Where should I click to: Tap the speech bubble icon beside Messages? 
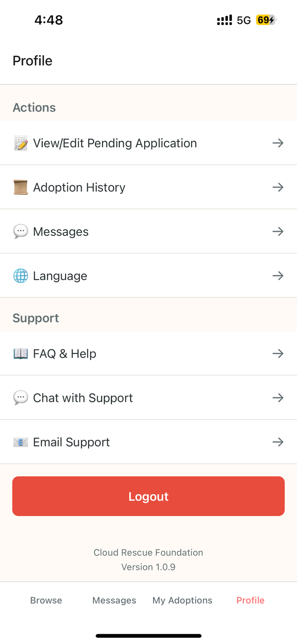(x=20, y=232)
